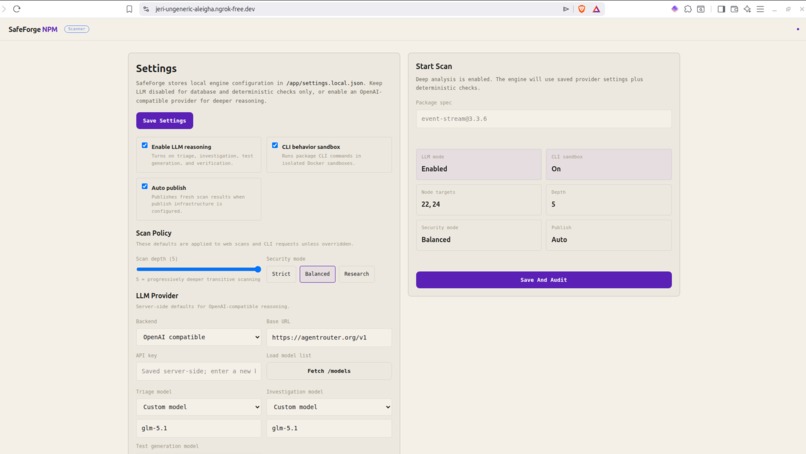Open the Investigation model dropdown

pos(329,407)
